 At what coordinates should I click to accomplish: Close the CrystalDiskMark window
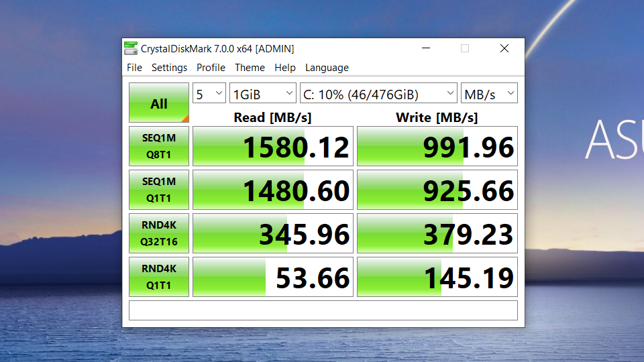tap(504, 48)
